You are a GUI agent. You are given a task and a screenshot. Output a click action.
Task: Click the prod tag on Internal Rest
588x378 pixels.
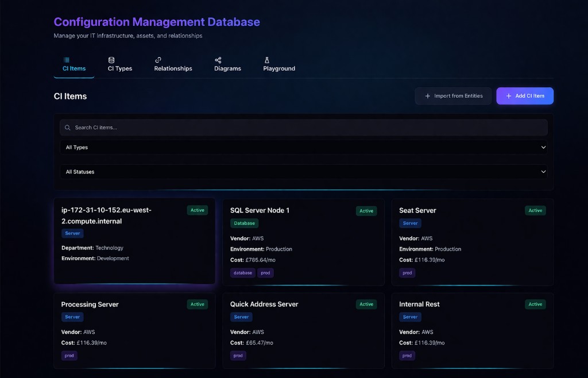pyautogui.click(x=407, y=356)
